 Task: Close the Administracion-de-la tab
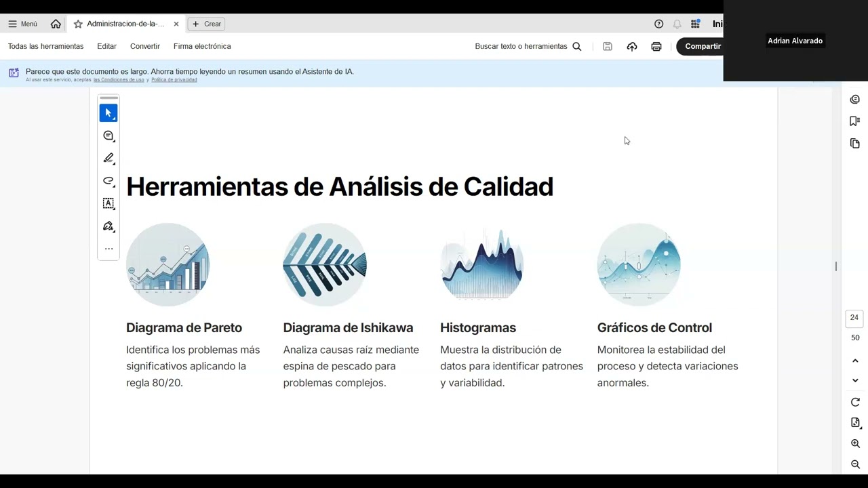pyautogui.click(x=176, y=24)
